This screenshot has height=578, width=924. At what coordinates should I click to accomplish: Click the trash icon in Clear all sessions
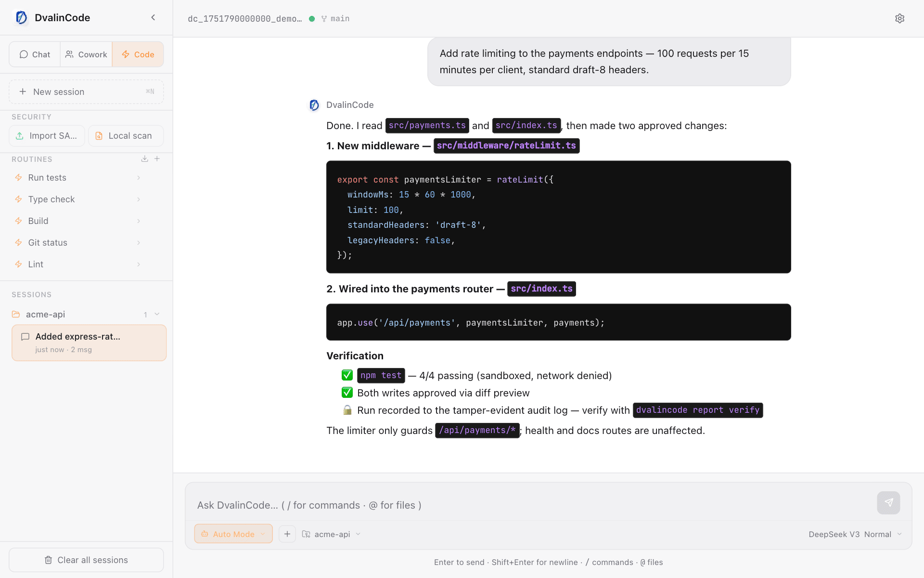[48, 560]
